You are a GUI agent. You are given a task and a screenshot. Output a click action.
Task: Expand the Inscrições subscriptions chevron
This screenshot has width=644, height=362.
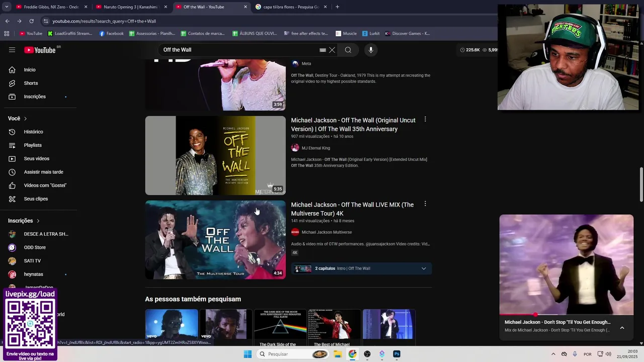pyautogui.click(x=38, y=221)
